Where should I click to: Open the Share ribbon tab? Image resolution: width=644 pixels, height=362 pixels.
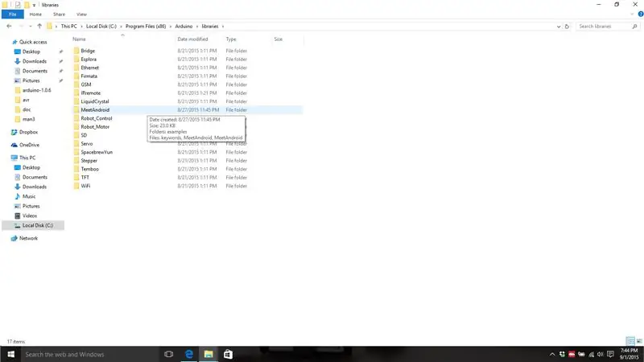[x=59, y=14]
